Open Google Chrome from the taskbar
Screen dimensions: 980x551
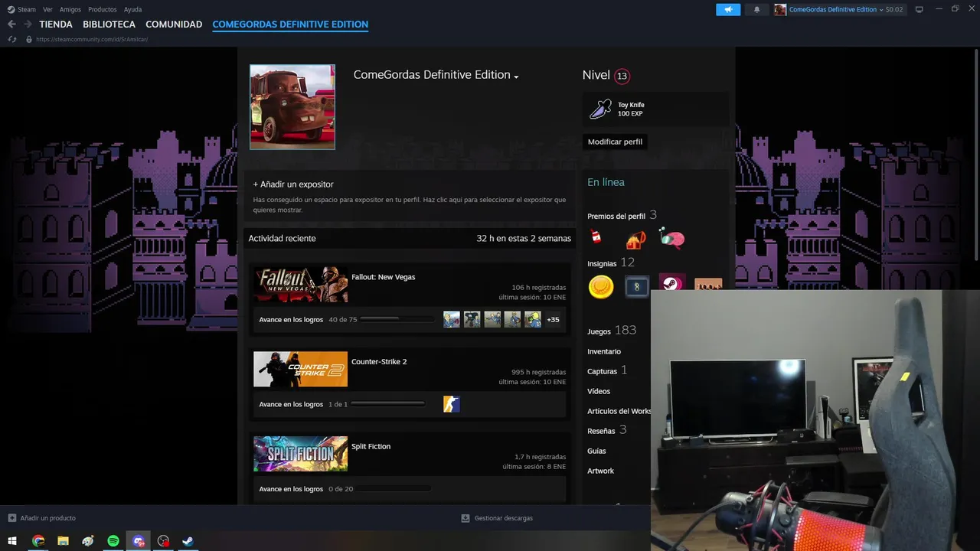[38, 541]
